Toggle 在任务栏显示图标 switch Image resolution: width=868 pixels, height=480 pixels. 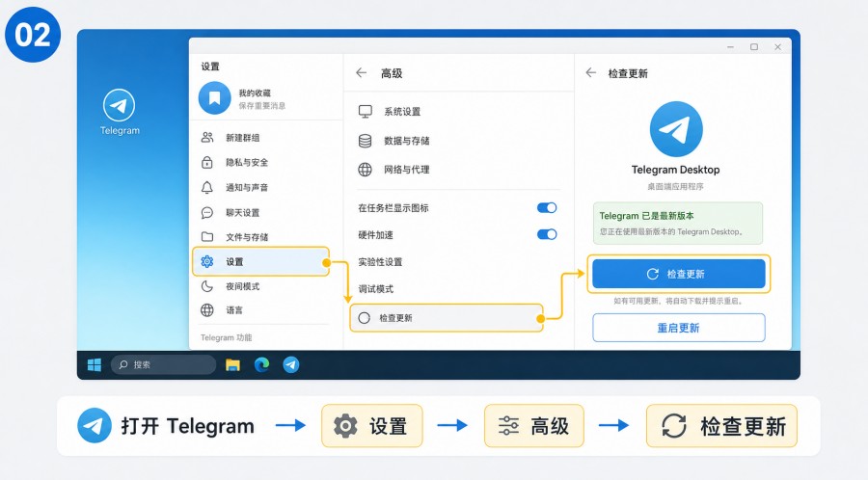[x=547, y=208]
